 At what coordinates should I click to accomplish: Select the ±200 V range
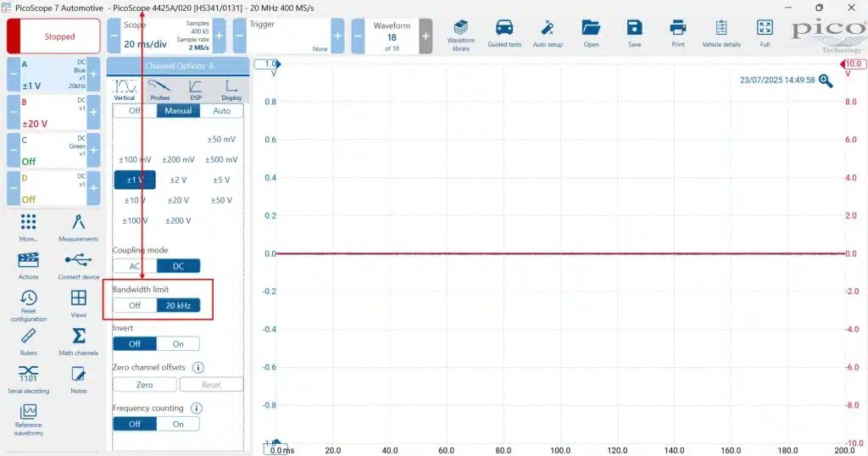pyautogui.click(x=178, y=221)
